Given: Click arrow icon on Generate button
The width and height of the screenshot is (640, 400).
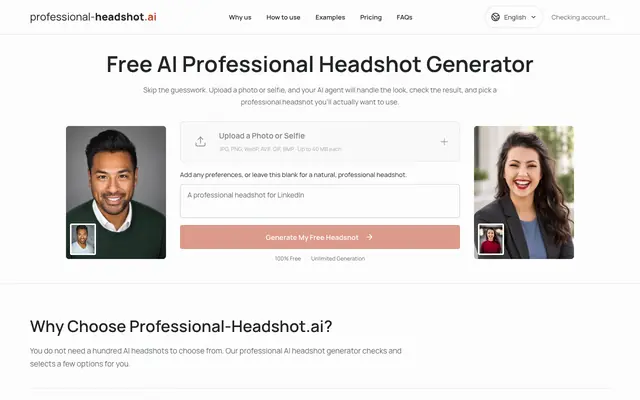Looking at the screenshot, I should coord(369,237).
